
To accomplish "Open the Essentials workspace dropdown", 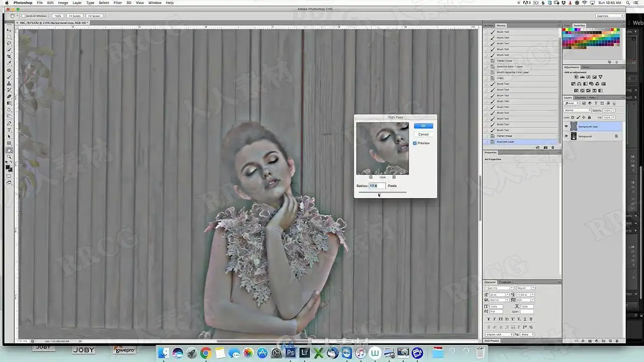I will click(x=610, y=16).
